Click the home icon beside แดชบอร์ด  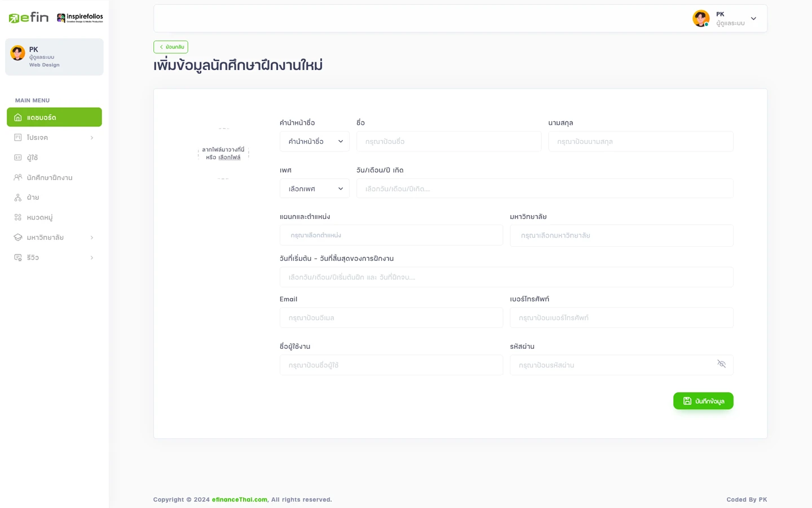click(18, 117)
